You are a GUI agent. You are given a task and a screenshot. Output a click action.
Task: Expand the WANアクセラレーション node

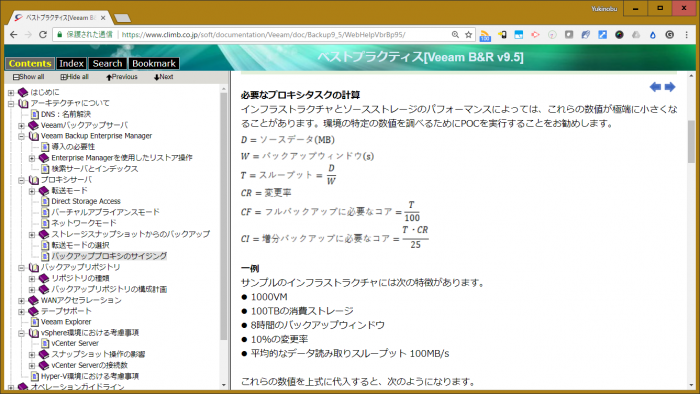click(21, 301)
